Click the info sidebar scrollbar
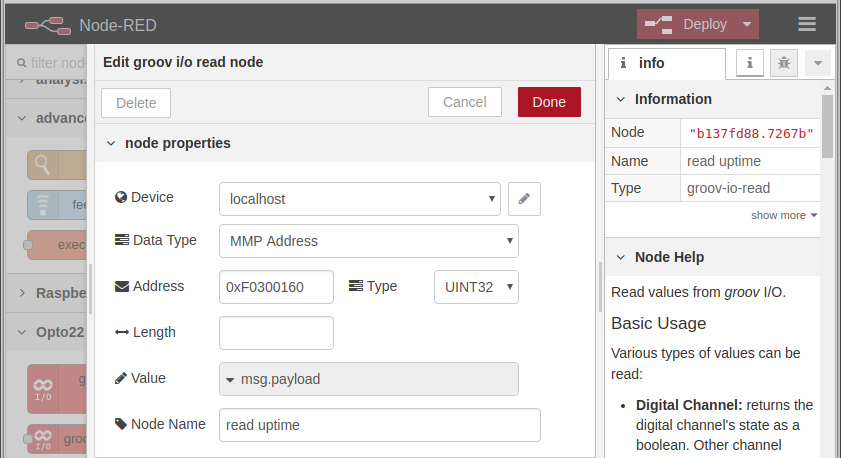The image size is (841, 458). (x=827, y=127)
